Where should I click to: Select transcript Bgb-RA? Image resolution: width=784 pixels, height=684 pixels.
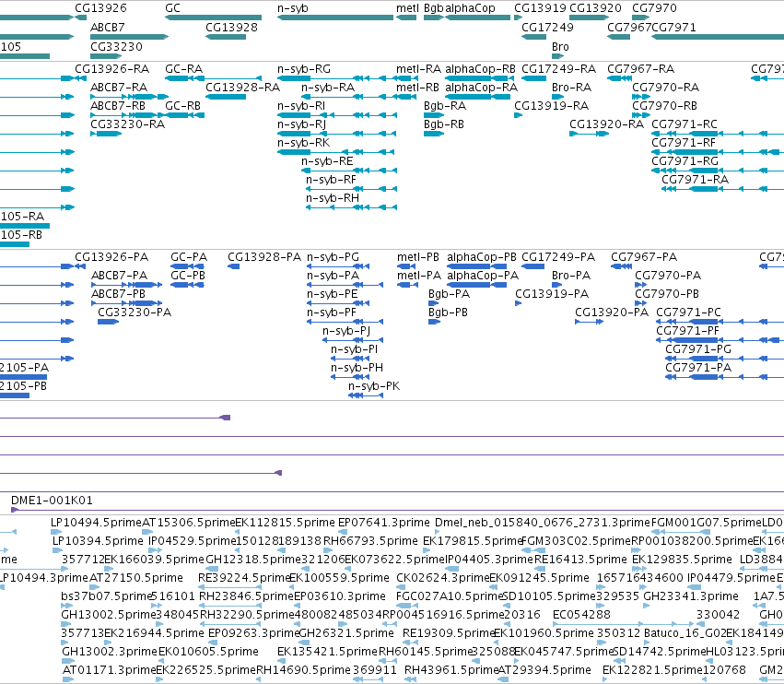click(x=445, y=106)
